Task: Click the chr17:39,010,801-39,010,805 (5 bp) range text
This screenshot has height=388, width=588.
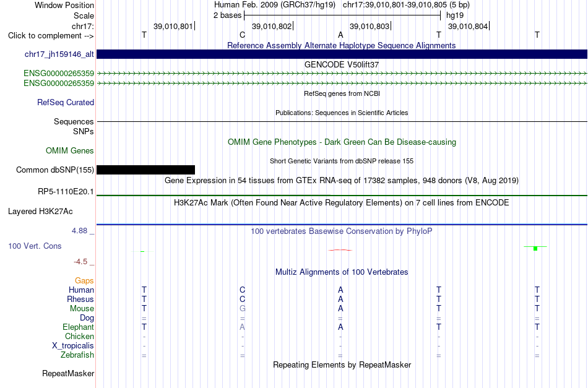Action: (x=406, y=5)
